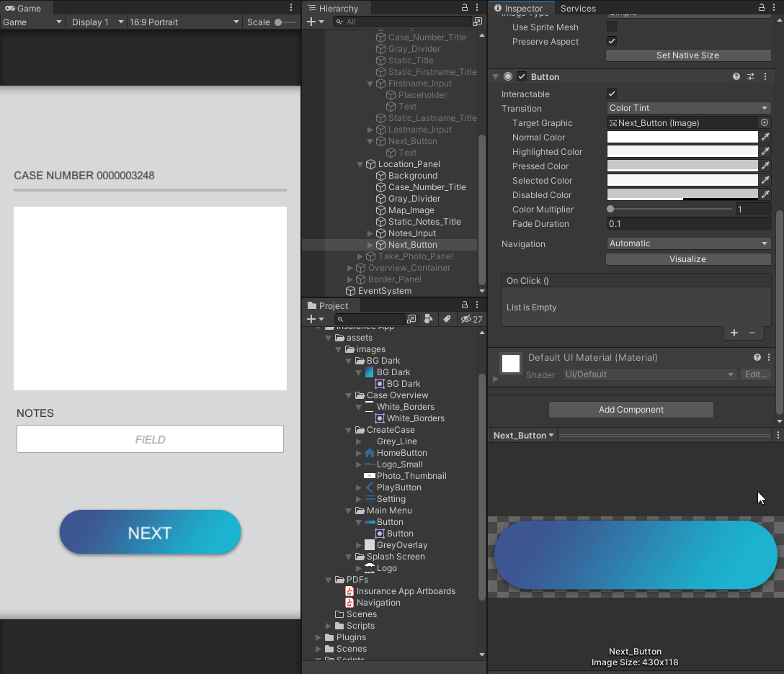Expand the Scripts folder in Project
Viewport: 784px width, 674px height.
329,626
